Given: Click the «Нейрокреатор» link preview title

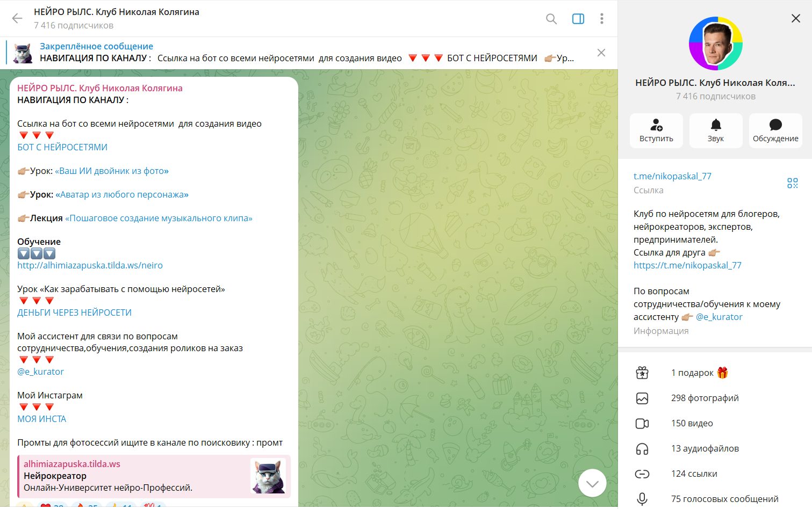Looking at the screenshot, I should point(55,476).
